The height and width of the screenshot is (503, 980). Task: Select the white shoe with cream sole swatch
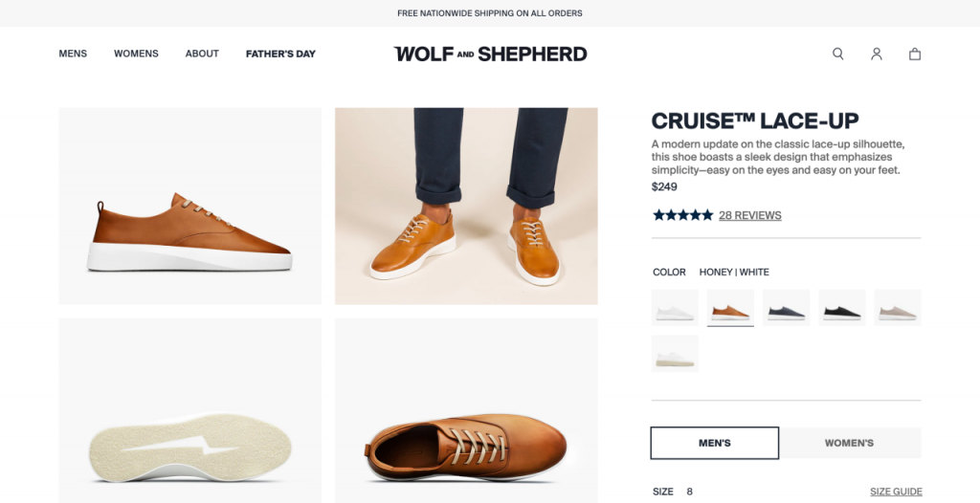675,354
